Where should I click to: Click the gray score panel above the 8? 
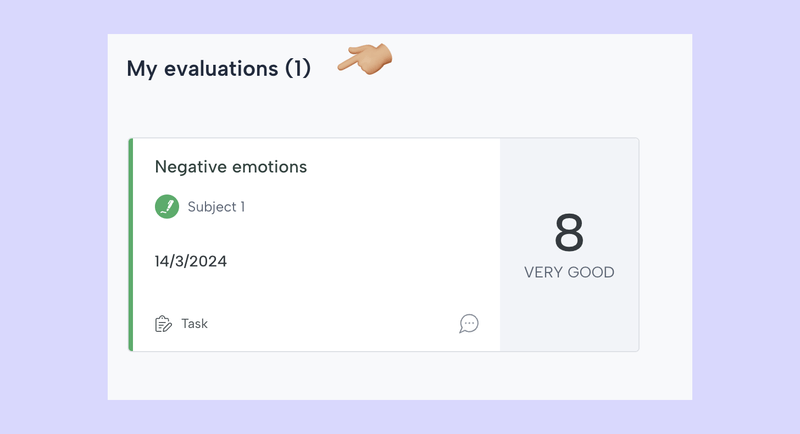click(569, 170)
